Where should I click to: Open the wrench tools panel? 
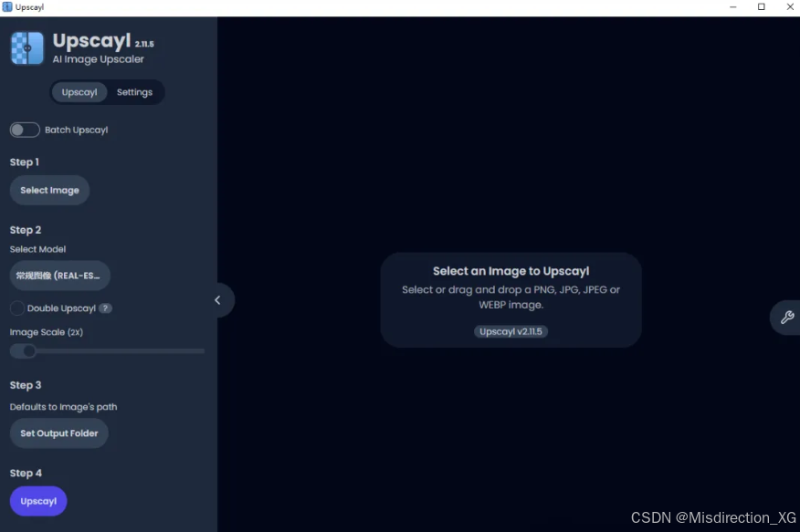click(x=786, y=318)
